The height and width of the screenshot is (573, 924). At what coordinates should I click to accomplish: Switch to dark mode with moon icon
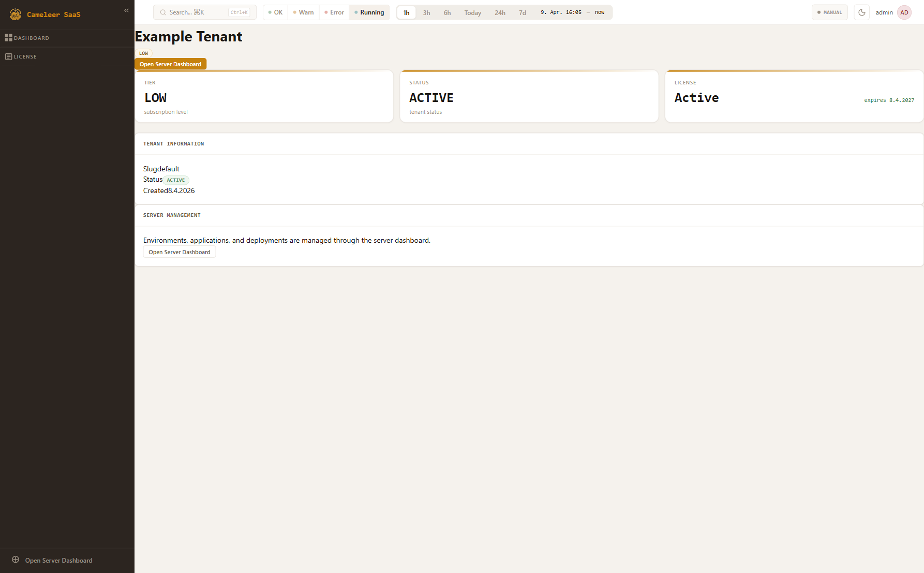point(862,12)
